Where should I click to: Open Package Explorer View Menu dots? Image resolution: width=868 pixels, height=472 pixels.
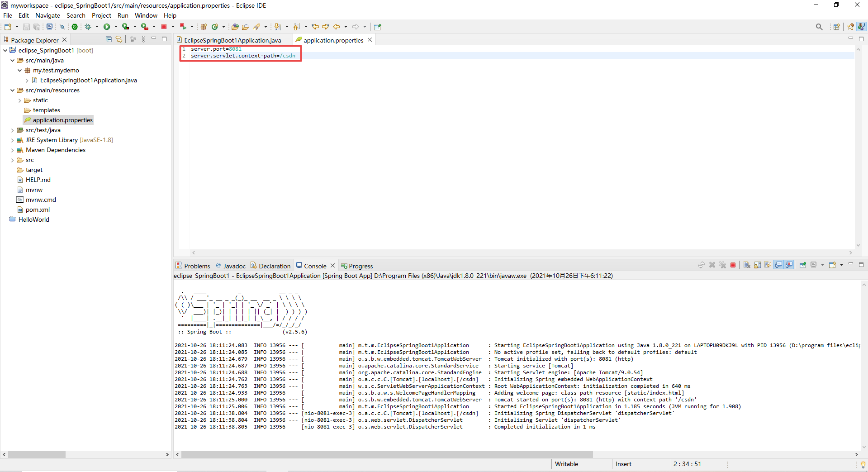point(144,39)
